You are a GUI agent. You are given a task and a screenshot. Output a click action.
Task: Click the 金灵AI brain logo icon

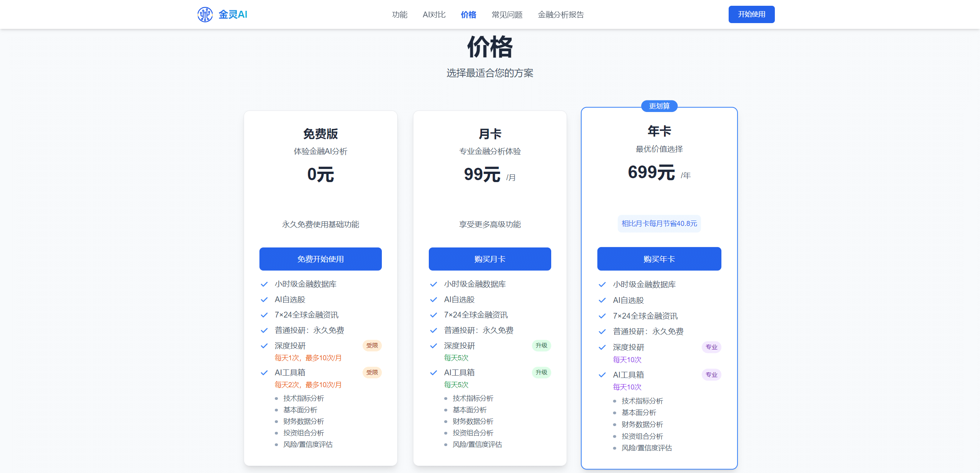205,15
